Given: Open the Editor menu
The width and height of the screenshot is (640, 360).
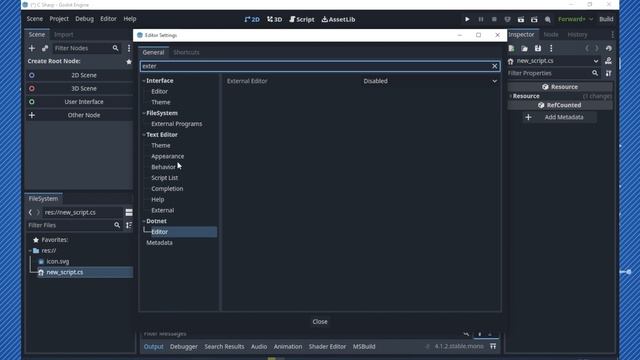Looking at the screenshot, I should 108,19.
